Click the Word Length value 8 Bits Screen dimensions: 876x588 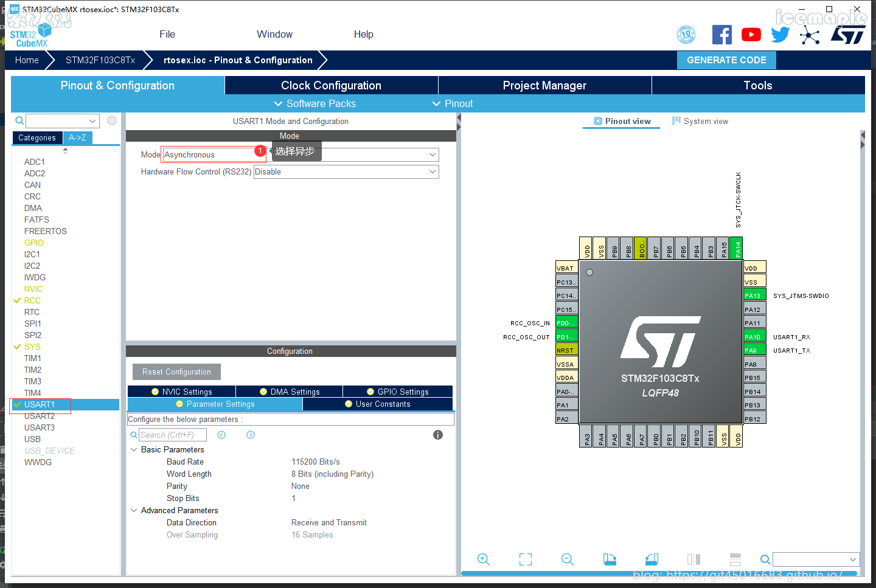(332, 474)
